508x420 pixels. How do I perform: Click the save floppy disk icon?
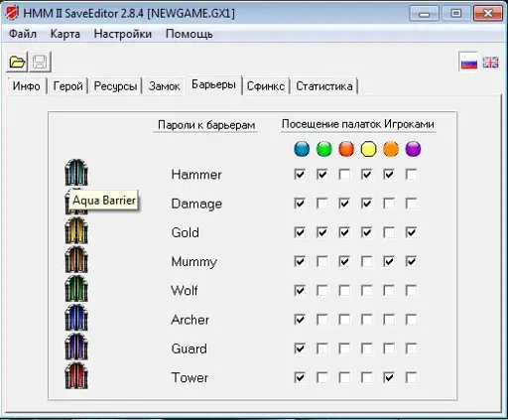pos(40,62)
